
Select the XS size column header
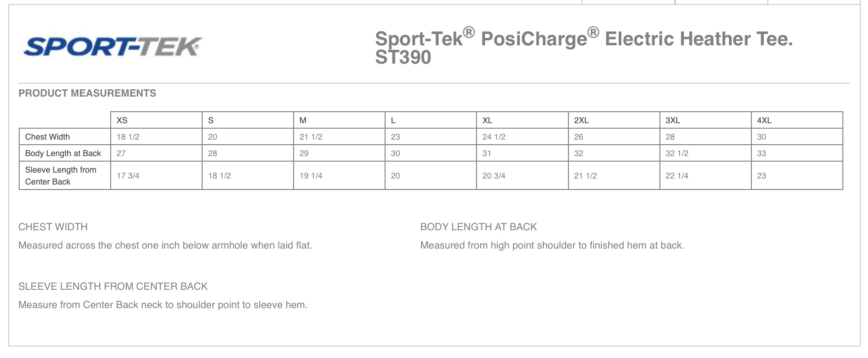click(x=122, y=120)
